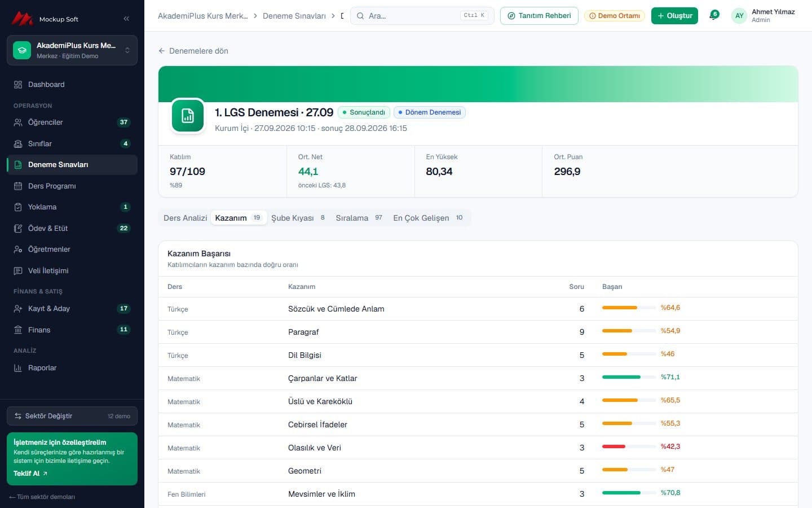
Task: Open the Sektör Değiştir selector
Action: (72, 416)
